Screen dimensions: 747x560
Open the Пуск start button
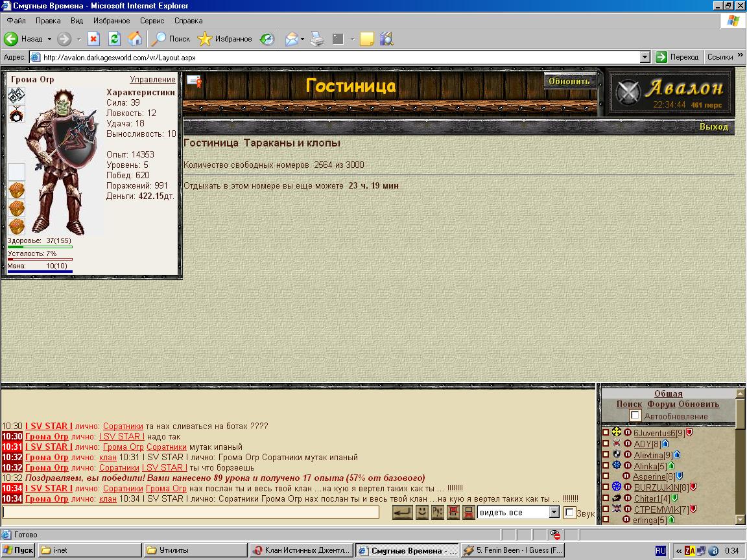[x=18, y=550]
